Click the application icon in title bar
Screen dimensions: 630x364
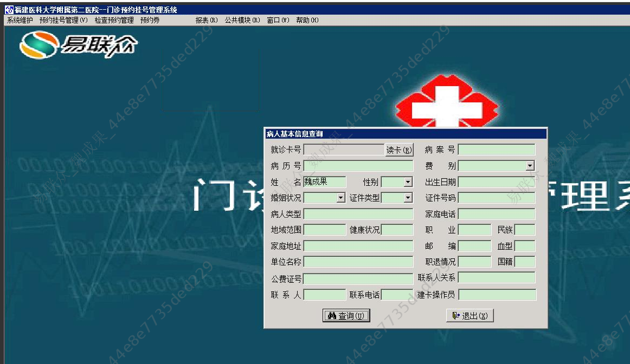[9, 10]
